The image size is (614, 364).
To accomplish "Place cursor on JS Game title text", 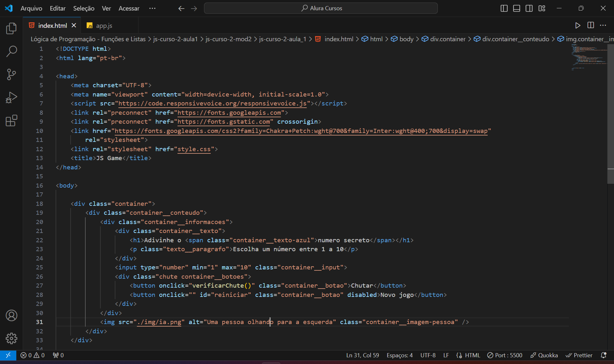I will tap(109, 158).
